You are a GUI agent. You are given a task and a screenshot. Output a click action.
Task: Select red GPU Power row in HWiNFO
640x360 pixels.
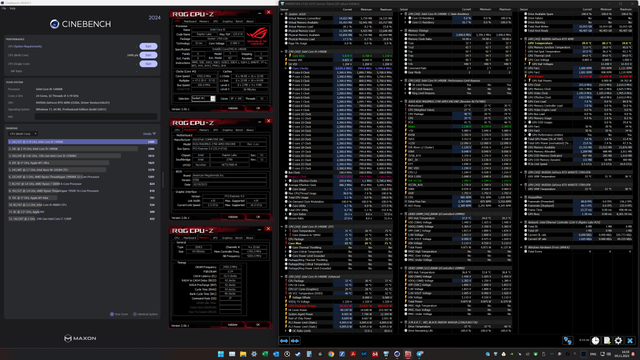click(578, 76)
